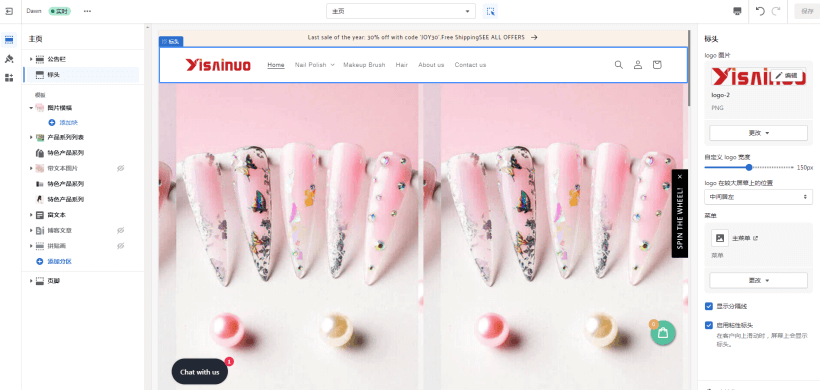Expand the 拼贴画 section arrow
Screen dimensions: 820x390
[x=31, y=246]
